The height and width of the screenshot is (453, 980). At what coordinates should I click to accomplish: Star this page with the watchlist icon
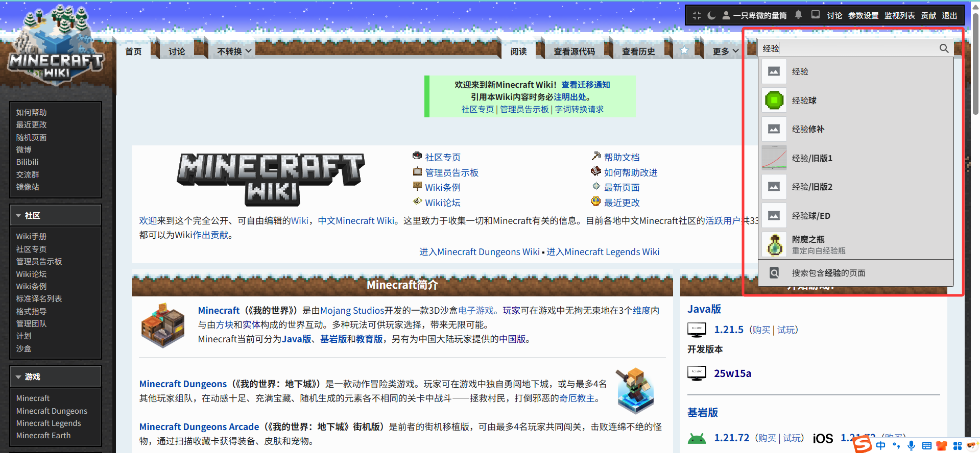point(684,51)
